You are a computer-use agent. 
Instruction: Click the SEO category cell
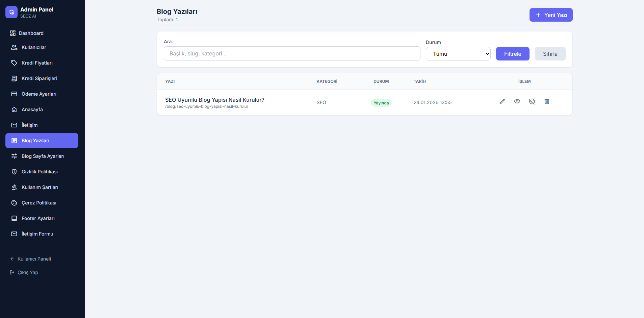[x=321, y=102]
